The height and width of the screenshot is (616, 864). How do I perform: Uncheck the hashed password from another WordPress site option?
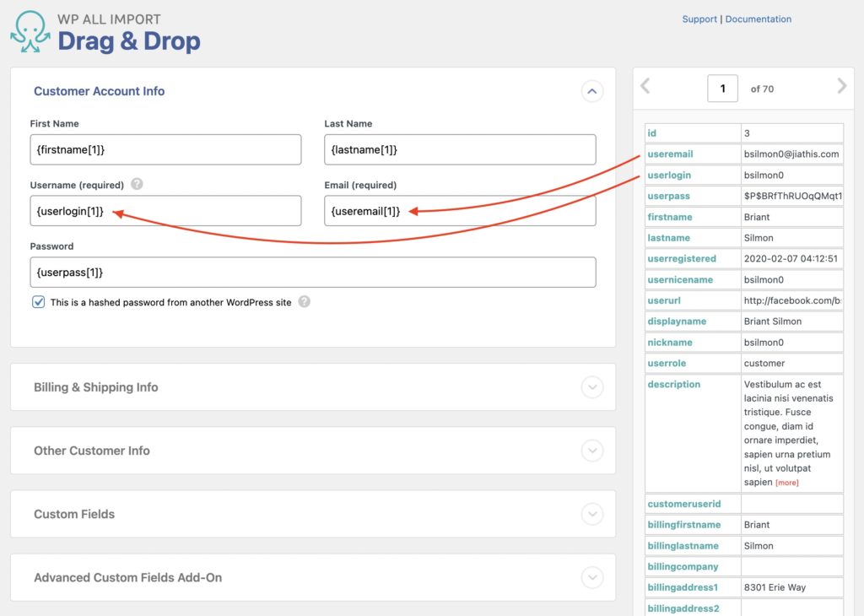(x=37, y=300)
